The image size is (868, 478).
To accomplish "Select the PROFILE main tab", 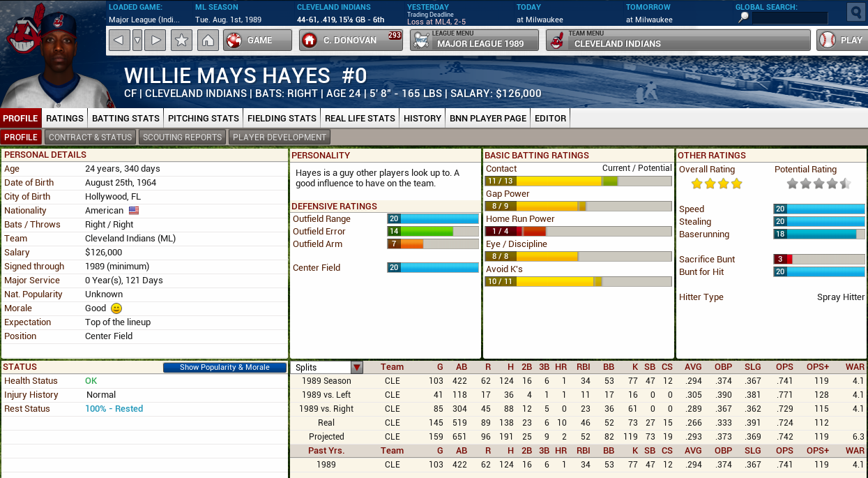I will [20, 118].
